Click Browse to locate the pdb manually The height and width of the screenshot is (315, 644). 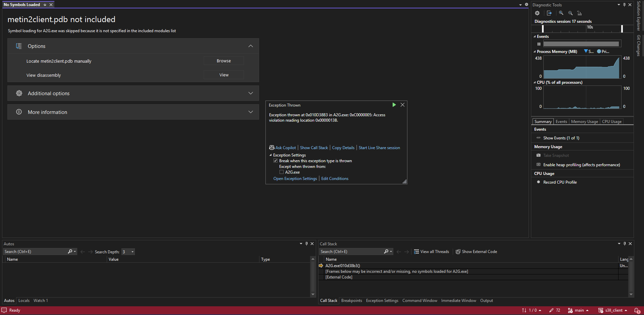(224, 61)
